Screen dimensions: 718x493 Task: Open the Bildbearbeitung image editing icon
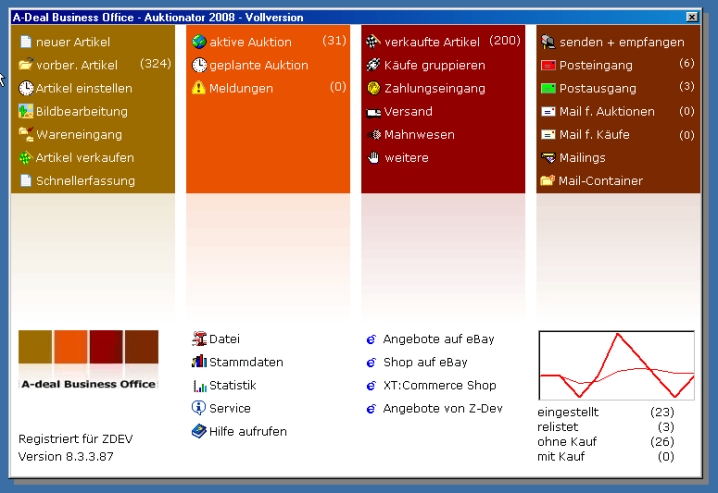click(26, 111)
